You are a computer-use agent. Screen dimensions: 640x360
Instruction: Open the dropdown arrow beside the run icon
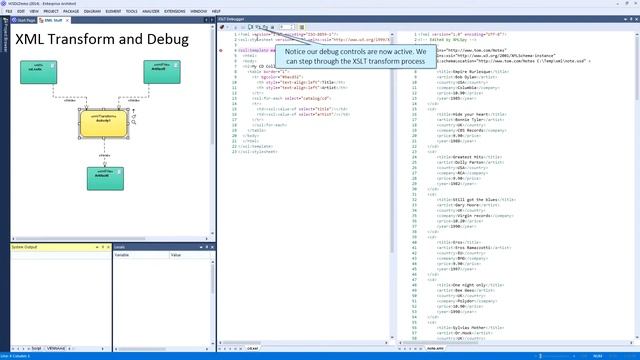227,27
